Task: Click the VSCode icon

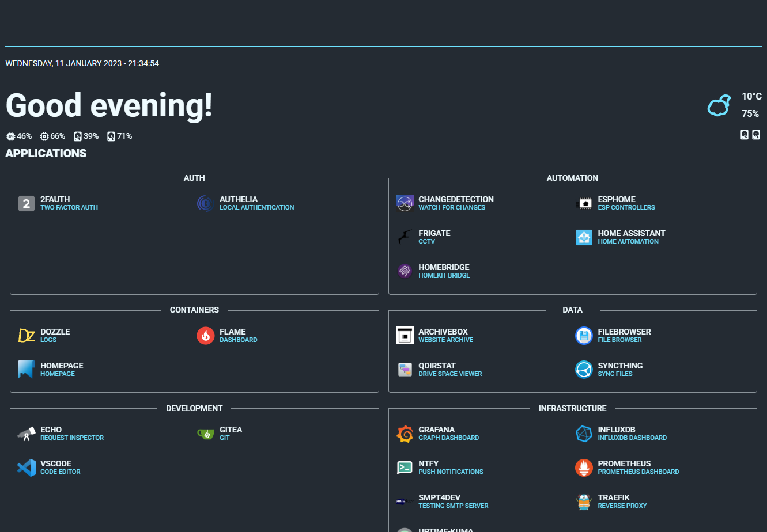Action: pos(27,468)
